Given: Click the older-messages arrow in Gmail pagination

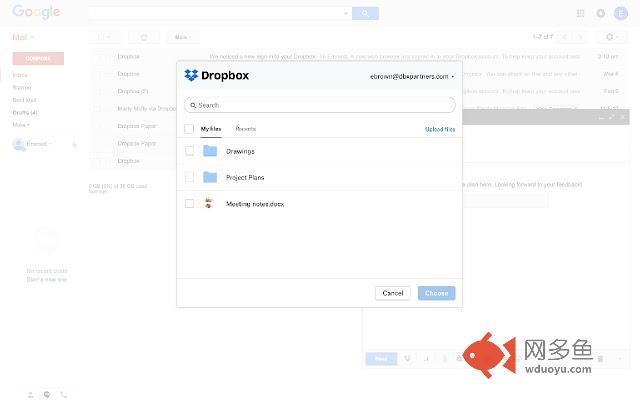Looking at the screenshot, I should click(x=580, y=37).
